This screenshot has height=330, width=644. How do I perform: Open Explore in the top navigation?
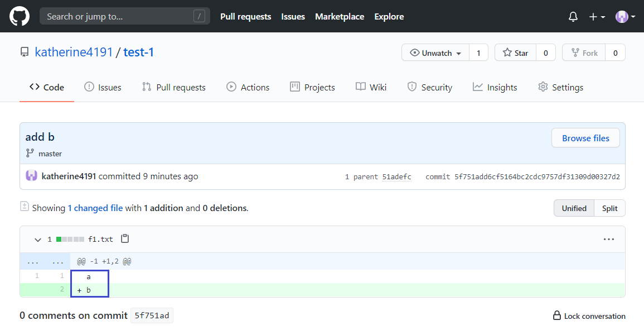(x=389, y=17)
